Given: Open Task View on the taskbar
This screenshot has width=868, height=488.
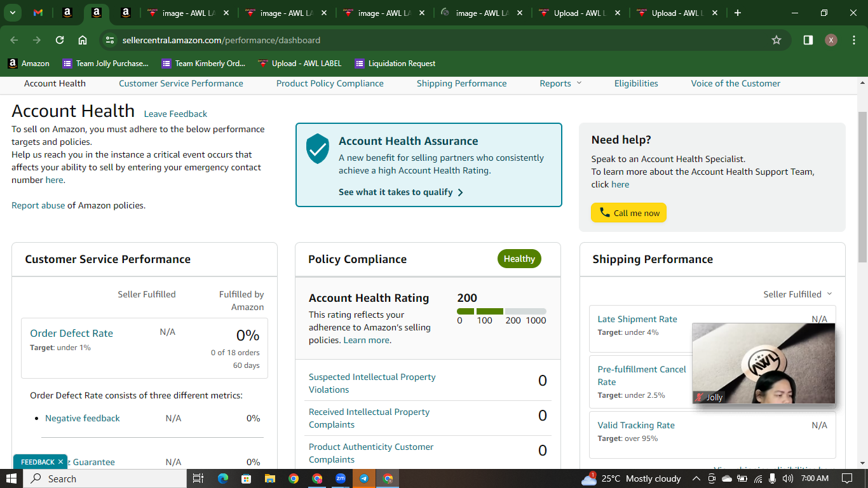Looking at the screenshot, I should (198, 478).
